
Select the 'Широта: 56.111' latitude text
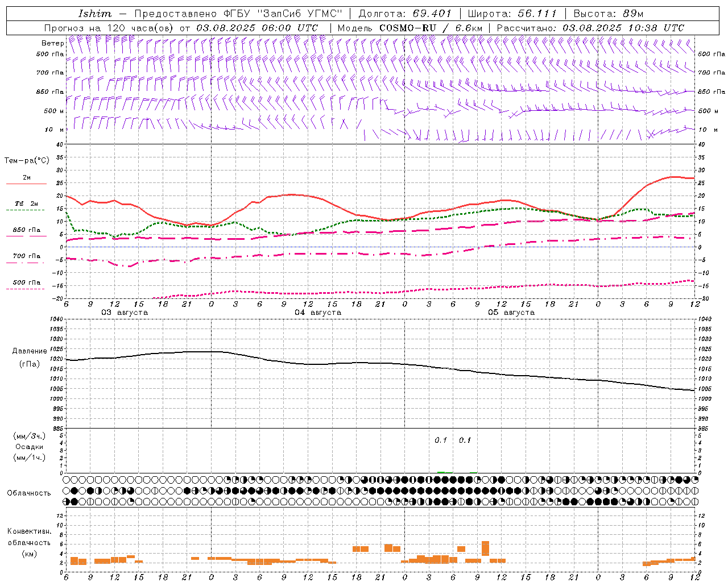[x=512, y=14]
